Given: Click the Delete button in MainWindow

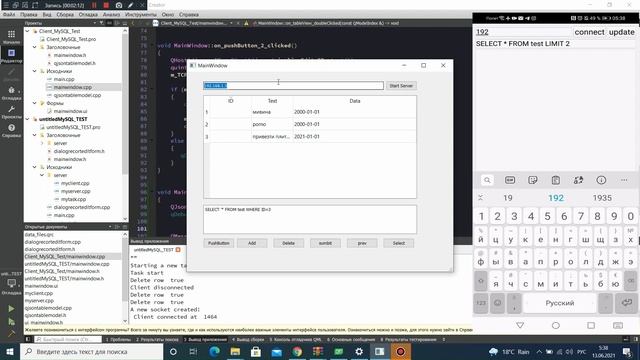Looking at the screenshot, I should (288, 243).
